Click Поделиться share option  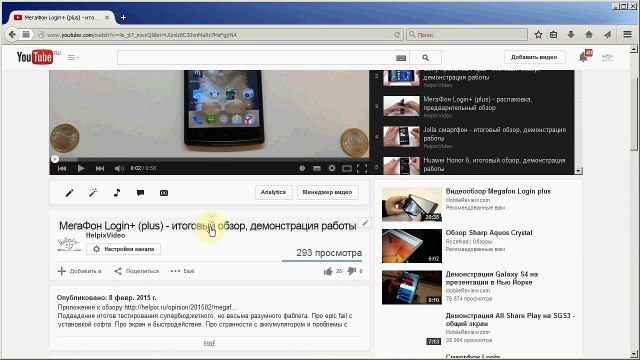[137, 271]
